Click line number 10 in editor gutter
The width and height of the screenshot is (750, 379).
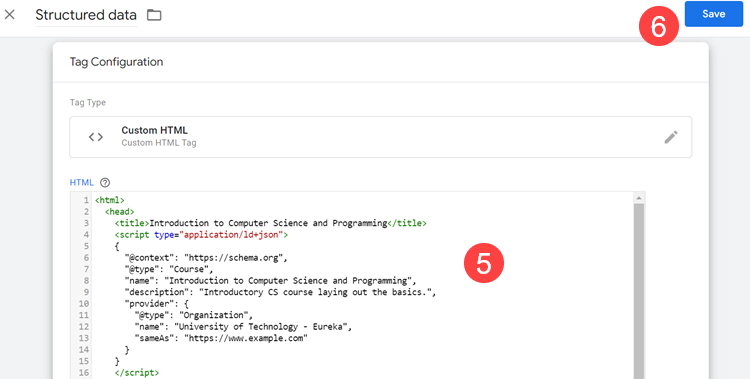(84, 303)
